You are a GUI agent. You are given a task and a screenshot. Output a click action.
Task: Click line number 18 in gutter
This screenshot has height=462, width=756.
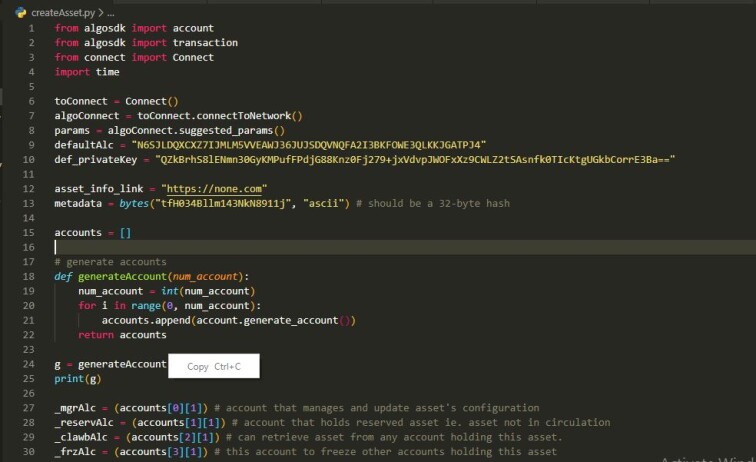29,276
